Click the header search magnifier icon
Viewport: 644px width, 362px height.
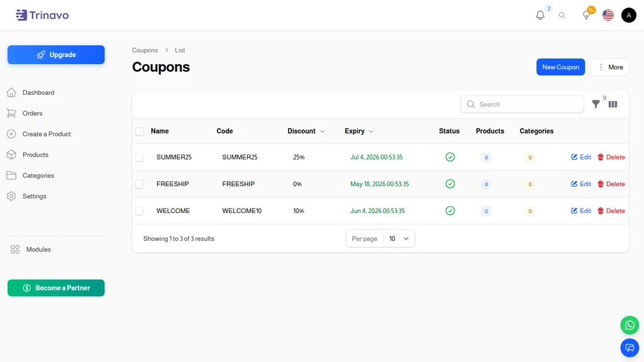[x=562, y=15]
